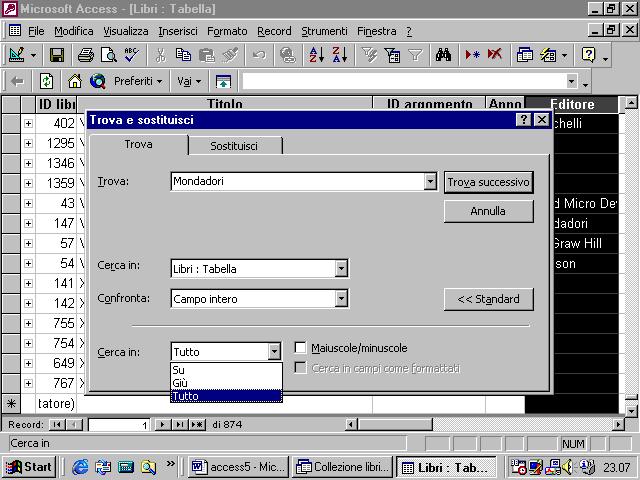Click Show Only Web Toolbar icon
640x480 pixels.
point(223,82)
